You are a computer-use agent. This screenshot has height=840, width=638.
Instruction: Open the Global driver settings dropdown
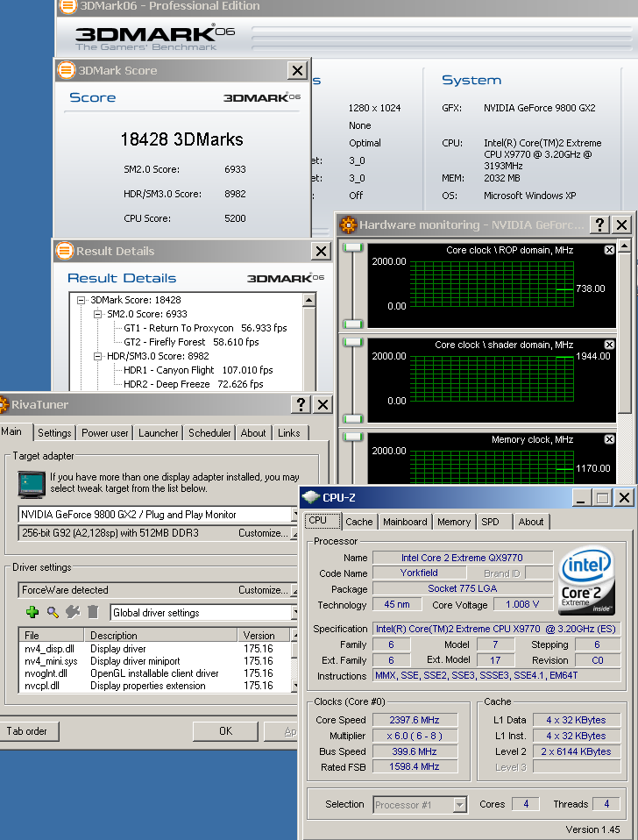coord(294,612)
